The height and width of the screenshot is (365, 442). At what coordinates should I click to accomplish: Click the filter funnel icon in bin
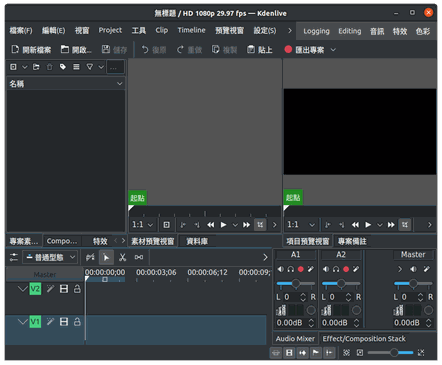[x=90, y=67]
